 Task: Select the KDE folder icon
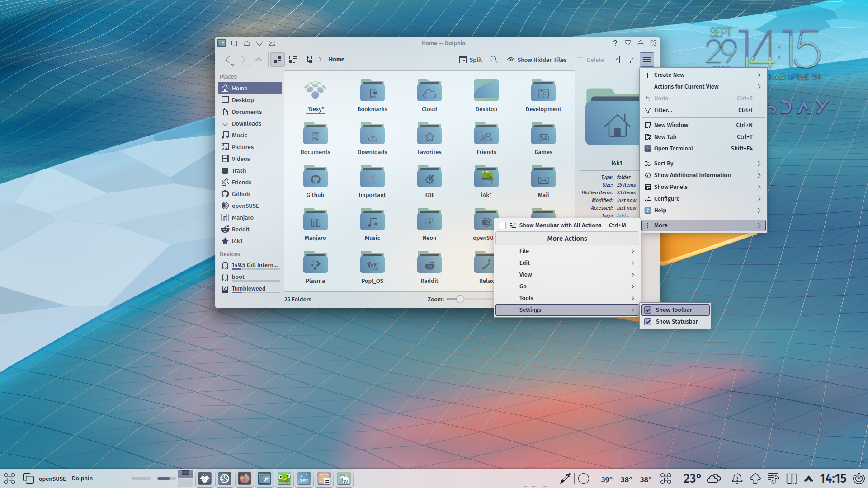tap(429, 176)
